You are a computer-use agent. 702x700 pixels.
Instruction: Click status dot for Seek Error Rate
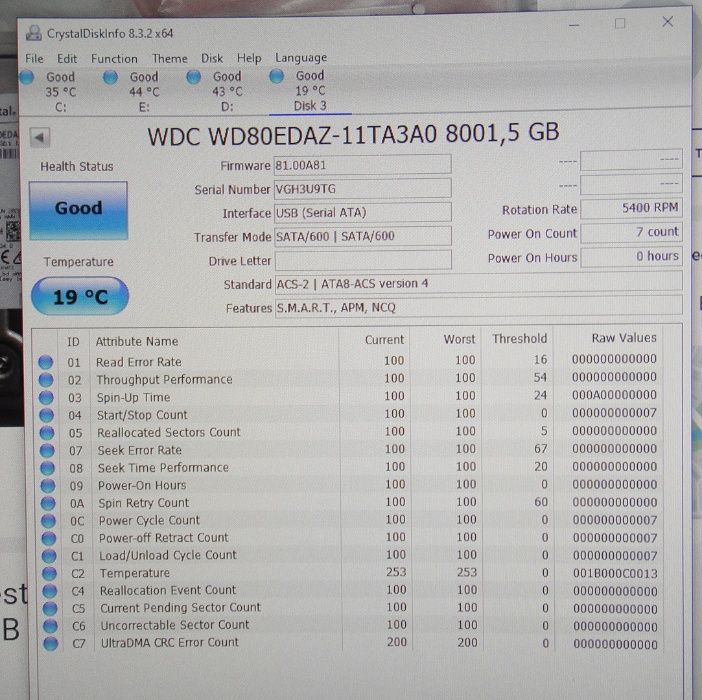click(x=47, y=451)
